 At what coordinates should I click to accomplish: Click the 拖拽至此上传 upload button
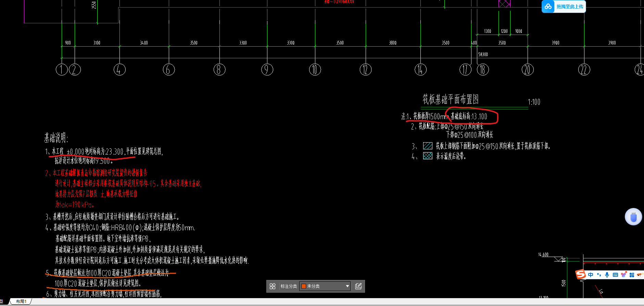[x=564, y=7]
